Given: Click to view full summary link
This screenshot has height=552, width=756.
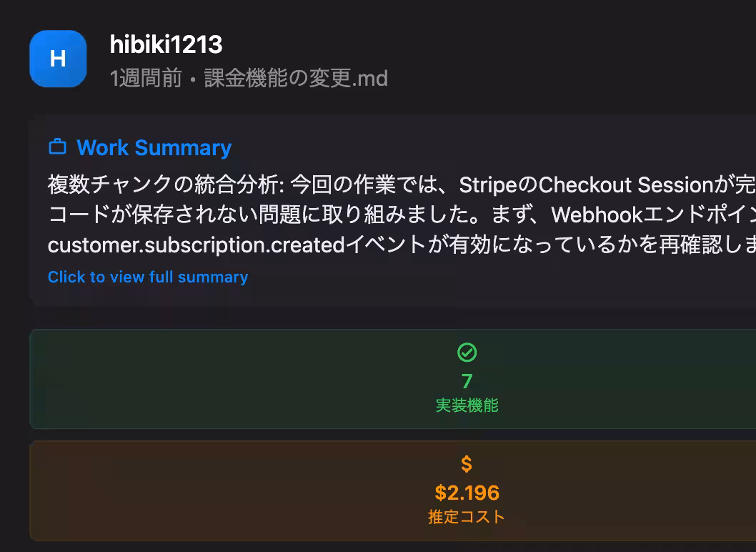Looking at the screenshot, I should click(148, 277).
